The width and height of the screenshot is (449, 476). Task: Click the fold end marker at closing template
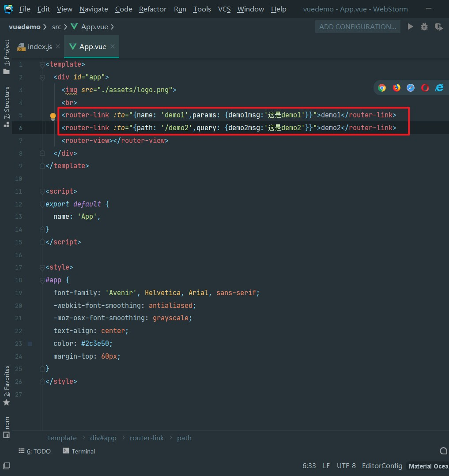coord(42,166)
